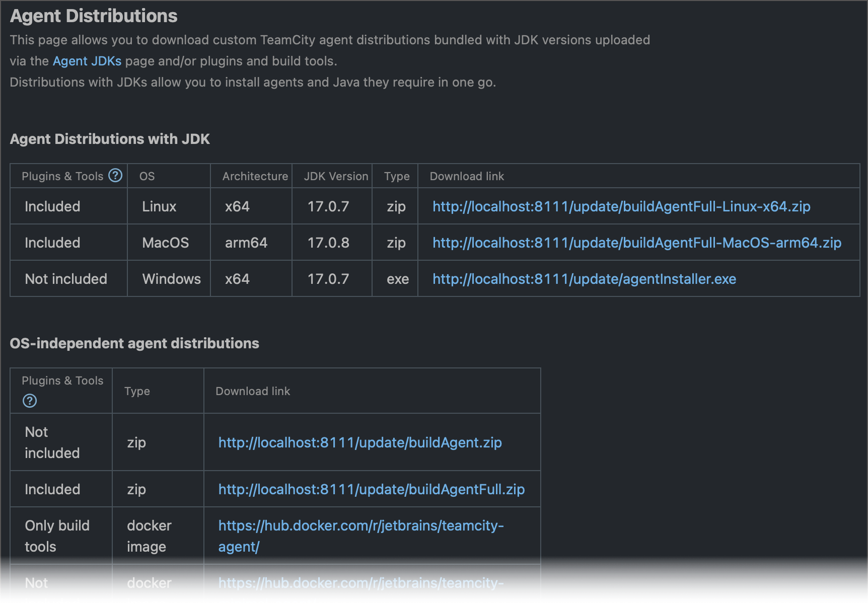The height and width of the screenshot is (606, 868).
Task: Click the help icon in OS-independent distributions table
Action: (x=29, y=401)
